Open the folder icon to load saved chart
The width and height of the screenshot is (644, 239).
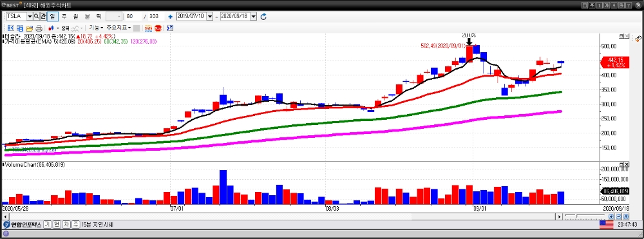[x=30, y=28]
